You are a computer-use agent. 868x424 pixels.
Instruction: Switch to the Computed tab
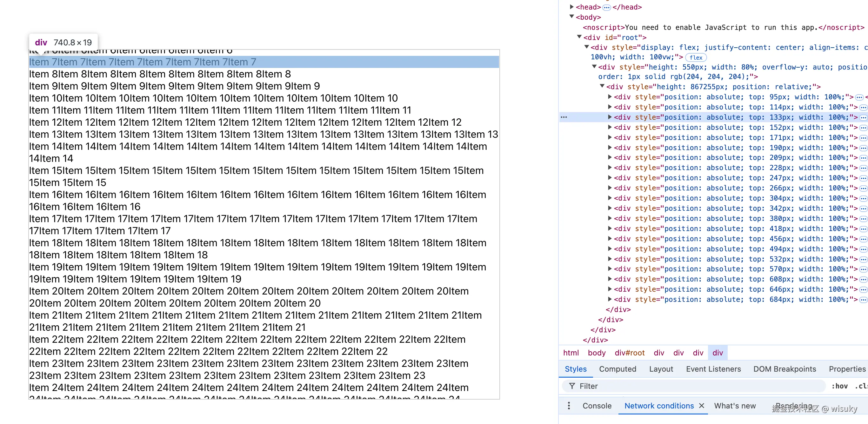point(617,369)
